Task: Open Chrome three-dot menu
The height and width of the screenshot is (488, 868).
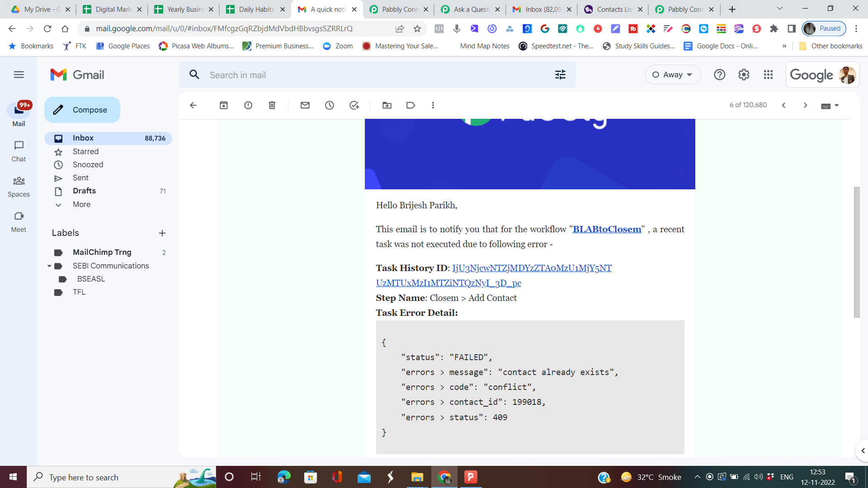Action: [x=856, y=28]
